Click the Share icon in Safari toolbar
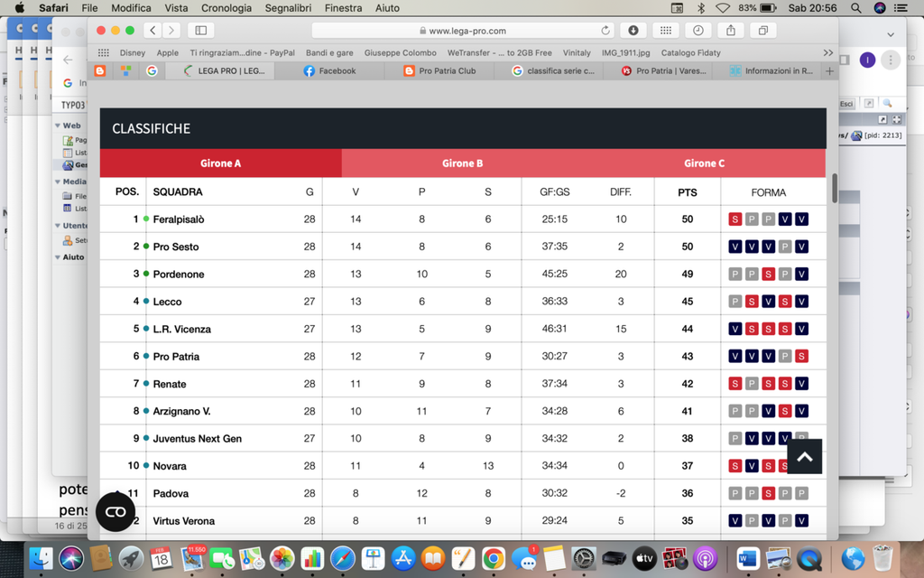The width and height of the screenshot is (924, 578). pyautogui.click(x=730, y=31)
